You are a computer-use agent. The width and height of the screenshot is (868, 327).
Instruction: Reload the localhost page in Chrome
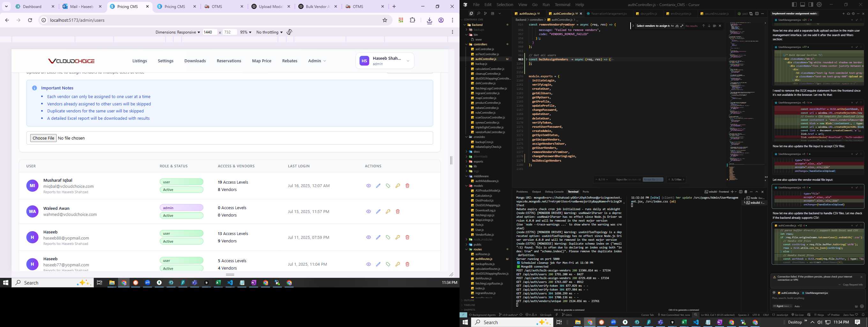30,20
